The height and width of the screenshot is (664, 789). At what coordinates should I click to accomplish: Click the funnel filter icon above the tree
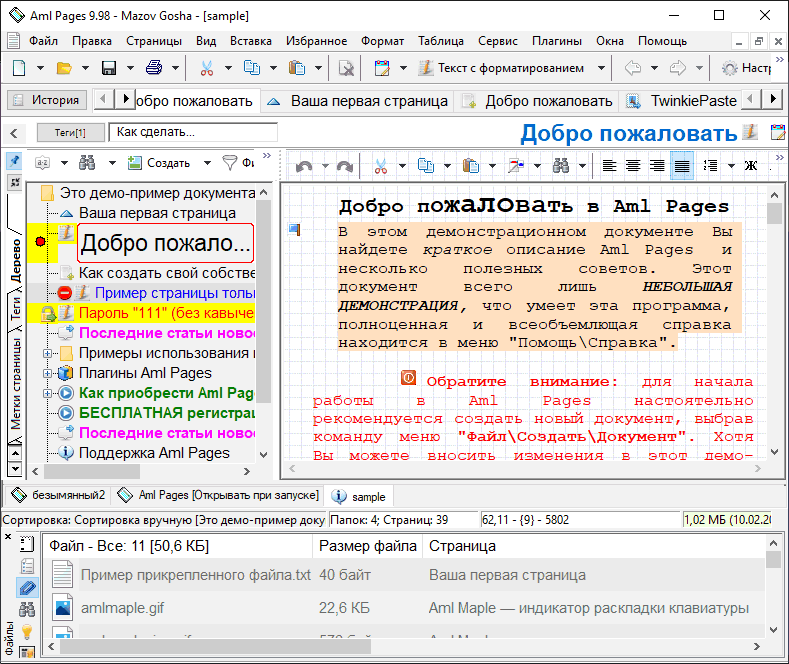tap(229, 162)
